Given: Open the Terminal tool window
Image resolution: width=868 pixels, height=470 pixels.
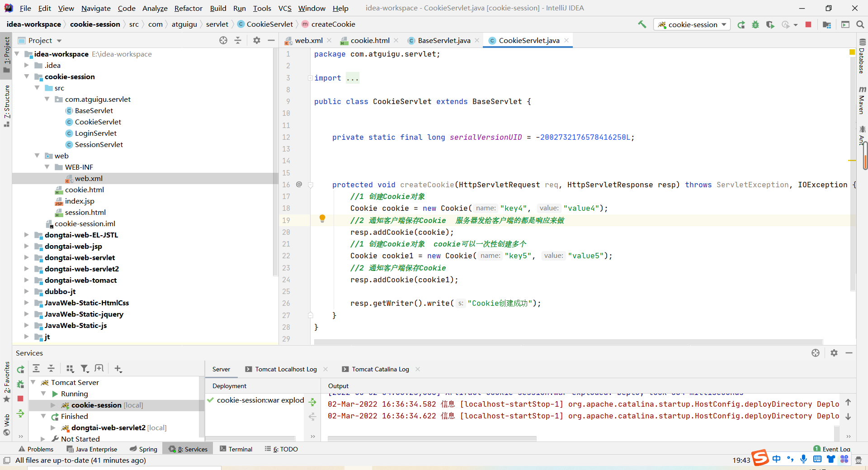Looking at the screenshot, I should click(x=236, y=449).
